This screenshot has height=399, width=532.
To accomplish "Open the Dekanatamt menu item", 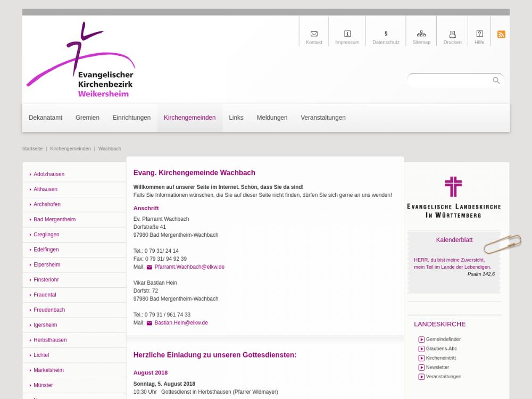I will [x=45, y=118].
